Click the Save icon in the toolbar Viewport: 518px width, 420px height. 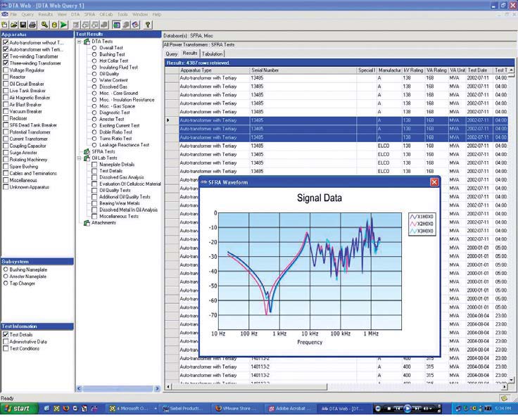[x=23, y=25]
